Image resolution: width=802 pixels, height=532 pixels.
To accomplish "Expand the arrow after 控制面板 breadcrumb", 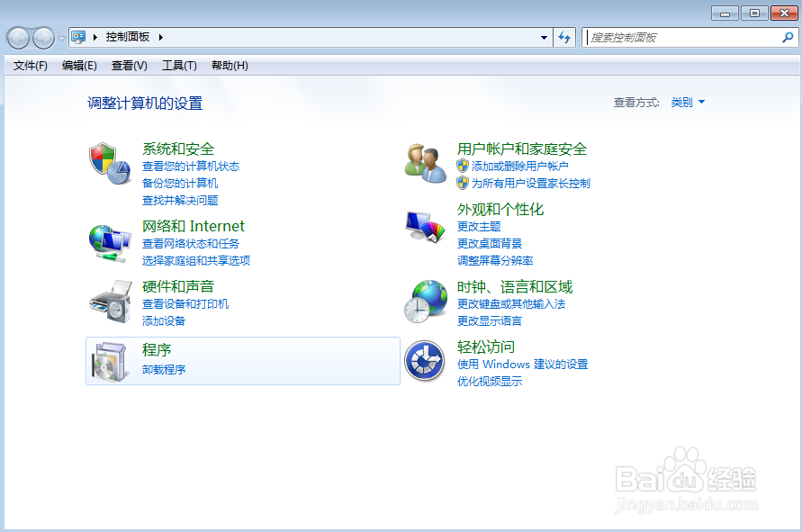I will 160,37.
